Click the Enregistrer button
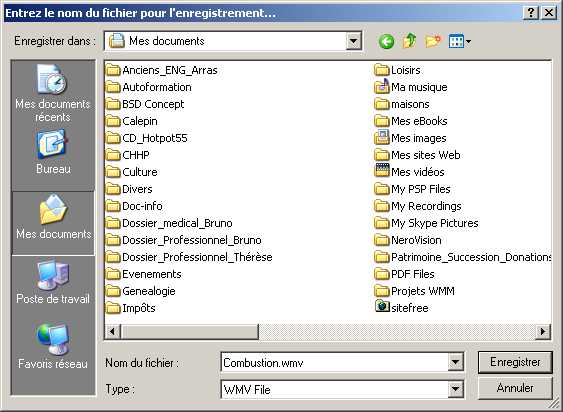 click(515, 362)
